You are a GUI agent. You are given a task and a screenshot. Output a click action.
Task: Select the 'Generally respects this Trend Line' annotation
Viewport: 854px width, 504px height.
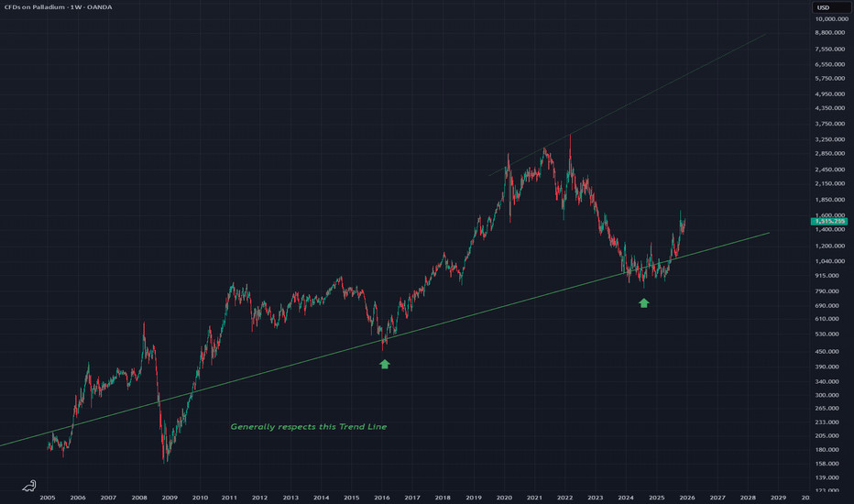click(308, 427)
